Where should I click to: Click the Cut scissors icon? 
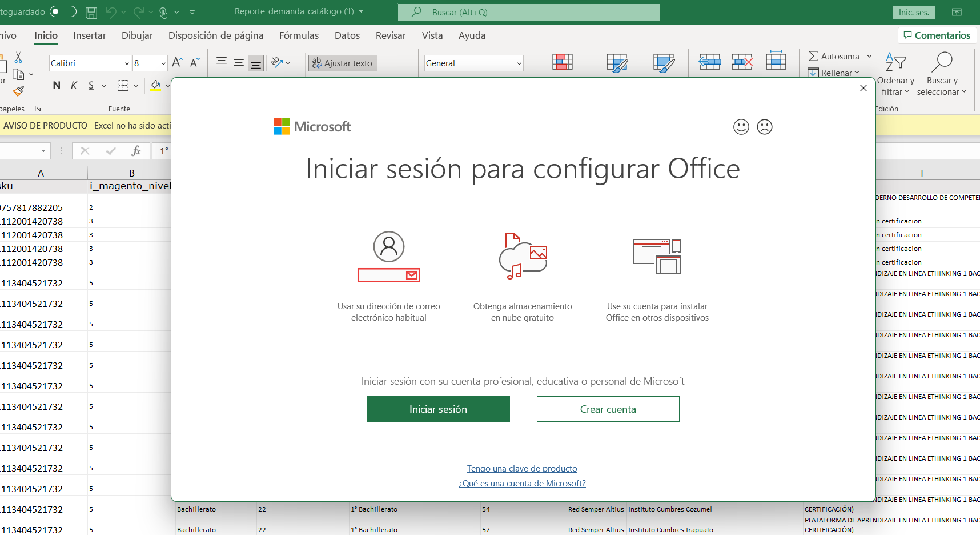[18, 58]
